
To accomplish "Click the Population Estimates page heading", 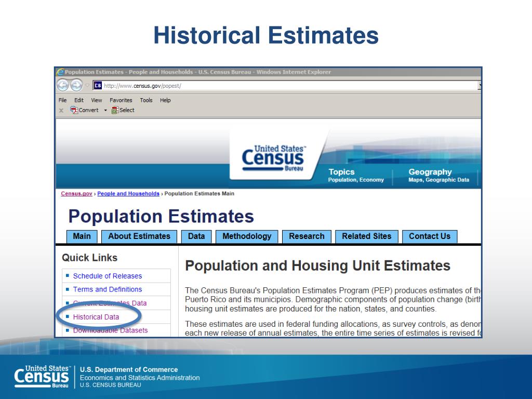I will pos(161,216).
